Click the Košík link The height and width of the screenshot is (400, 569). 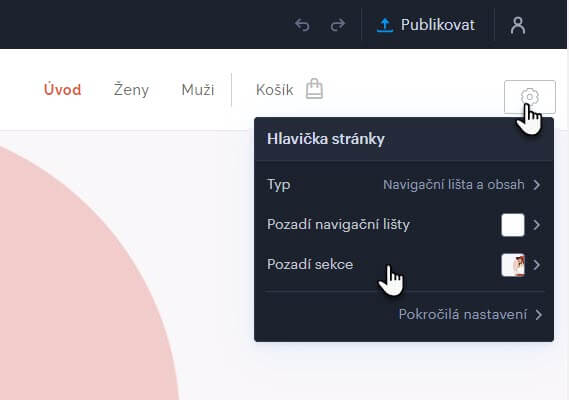pos(274,90)
